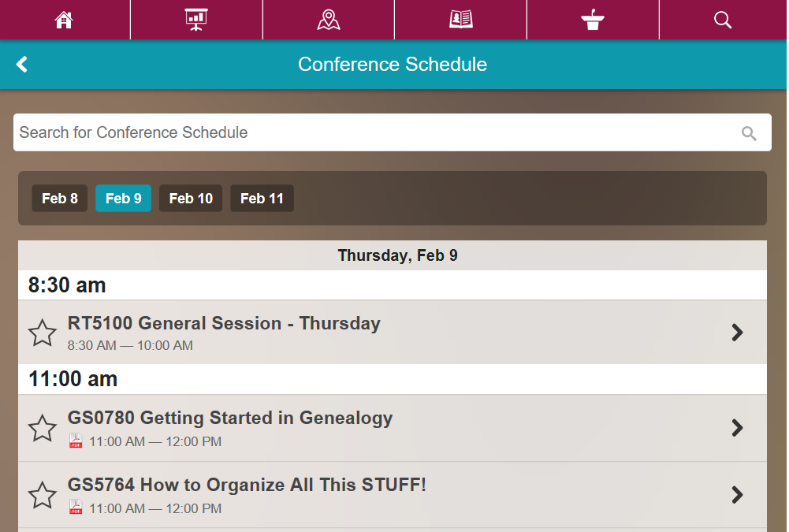The height and width of the screenshot is (532, 789).
Task: Go back using the left arrow
Action: click(x=21, y=65)
